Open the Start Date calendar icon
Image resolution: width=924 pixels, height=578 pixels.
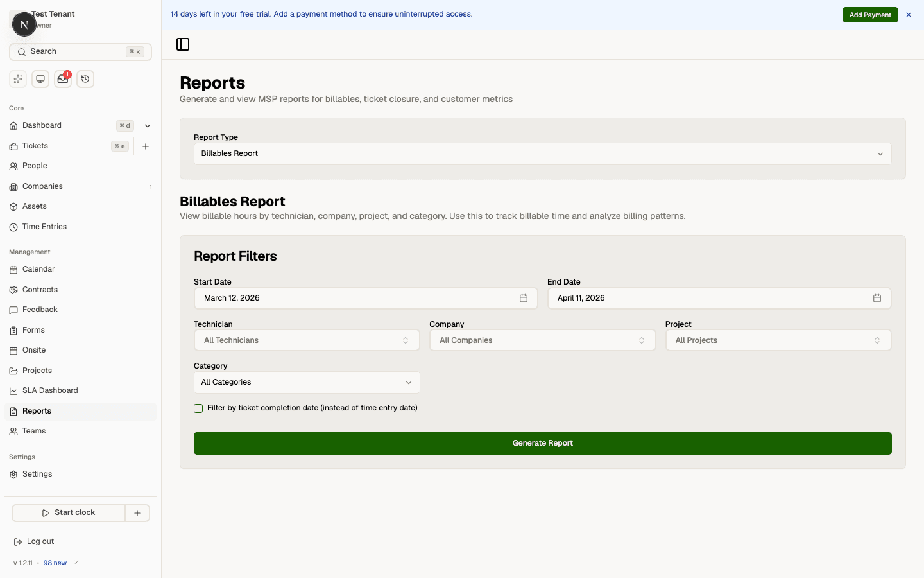[524, 298]
